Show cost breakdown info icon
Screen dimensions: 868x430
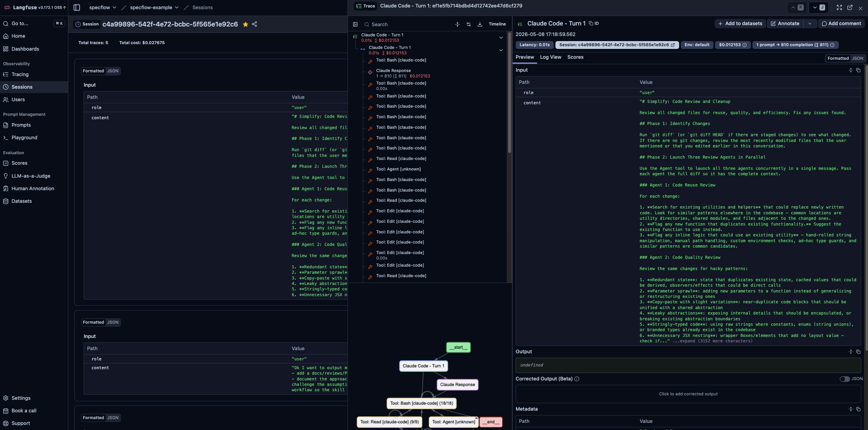click(x=744, y=45)
